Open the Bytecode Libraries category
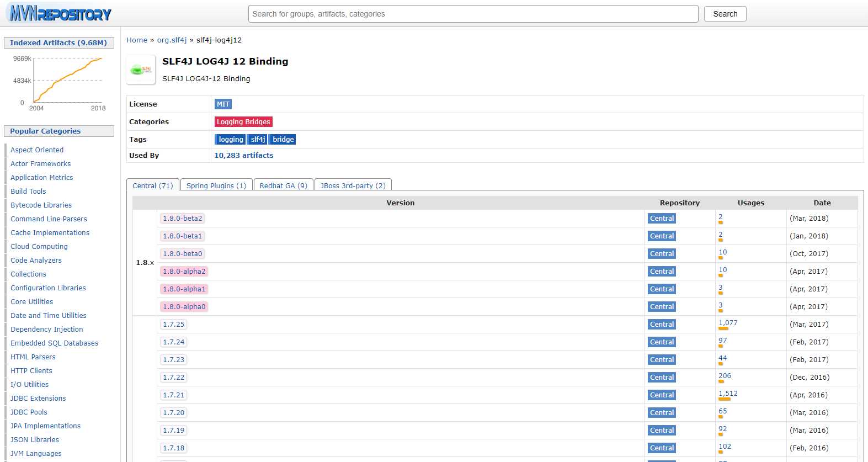This screenshot has width=868, height=462. (41, 205)
